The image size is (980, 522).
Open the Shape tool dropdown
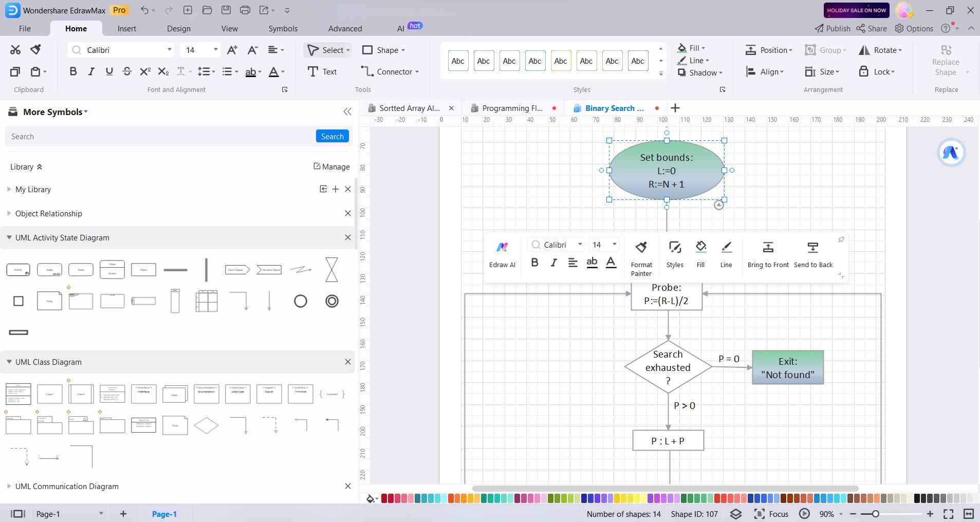pyautogui.click(x=403, y=50)
